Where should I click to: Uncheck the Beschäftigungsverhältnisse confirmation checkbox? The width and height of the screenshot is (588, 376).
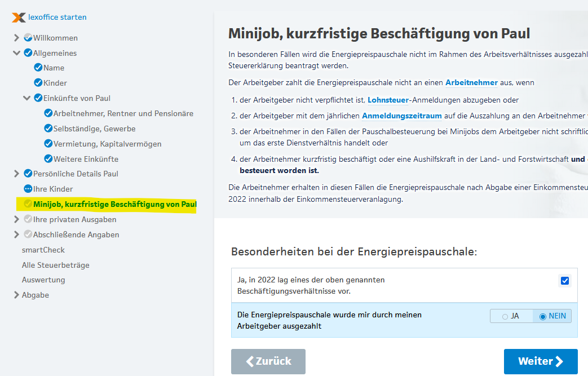(x=565, y=281)
